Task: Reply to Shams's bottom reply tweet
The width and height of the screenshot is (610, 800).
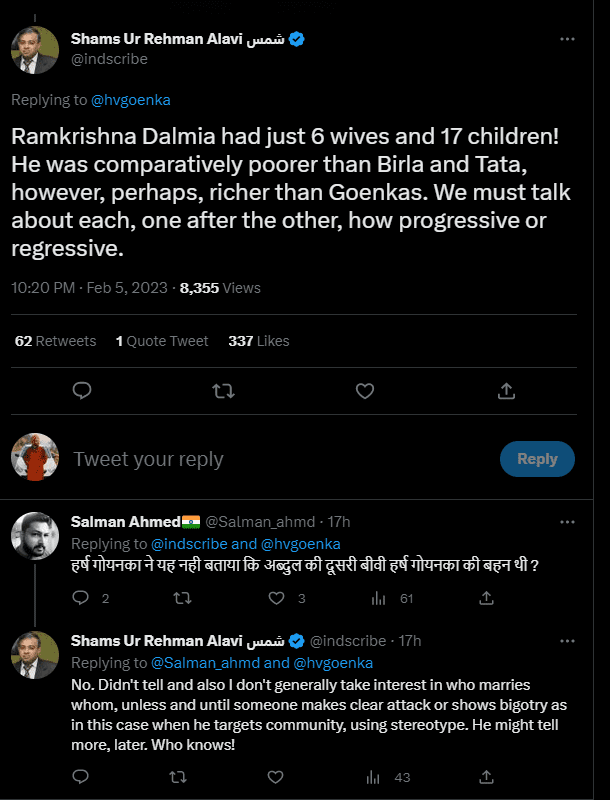Action: [83, 776]
